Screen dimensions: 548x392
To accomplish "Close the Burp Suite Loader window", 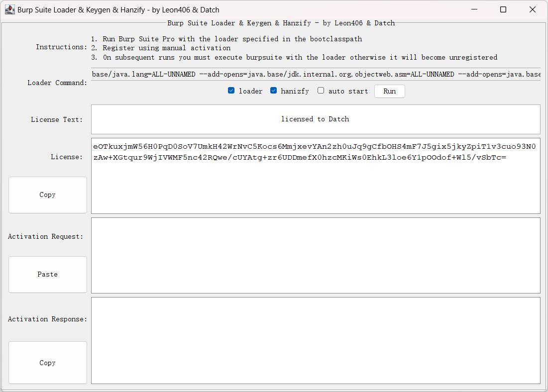I will tap(532, 9).
